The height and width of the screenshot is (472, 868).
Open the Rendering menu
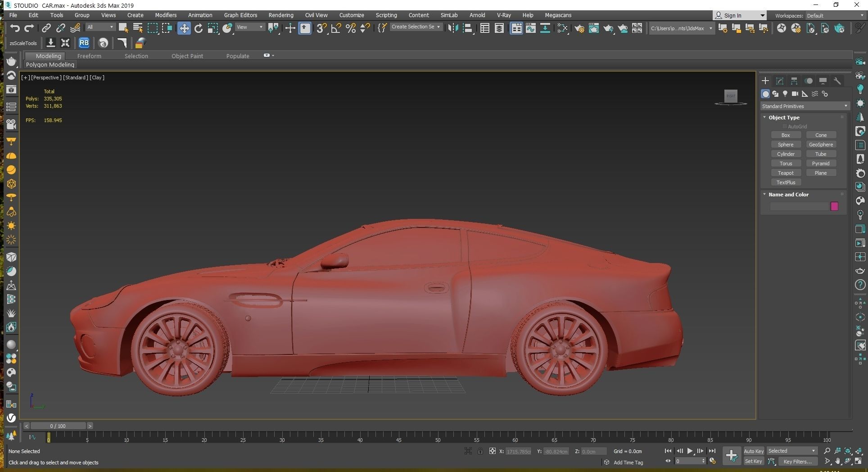[280, 15]
